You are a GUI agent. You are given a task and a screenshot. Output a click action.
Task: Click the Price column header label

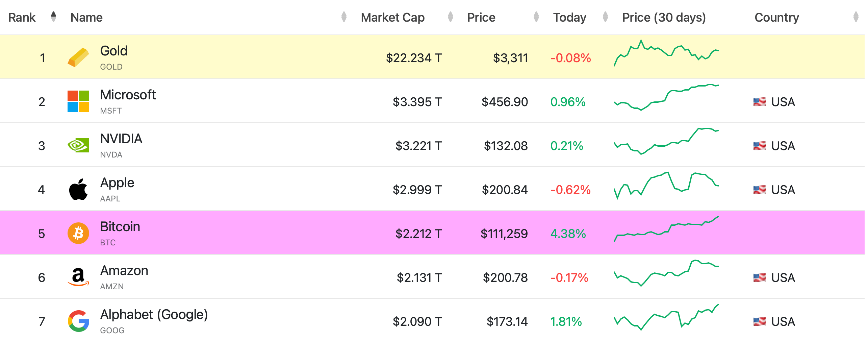[481, 17]
